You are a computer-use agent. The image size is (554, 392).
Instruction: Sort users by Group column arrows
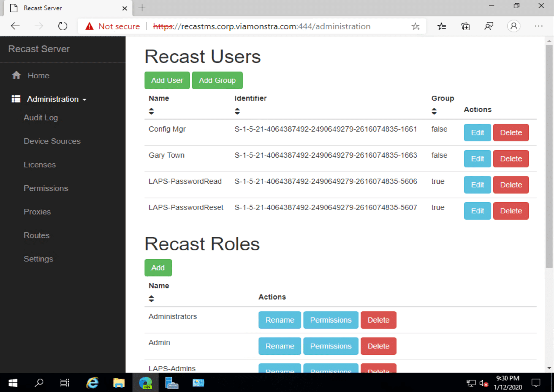click(x=434, y=111)
